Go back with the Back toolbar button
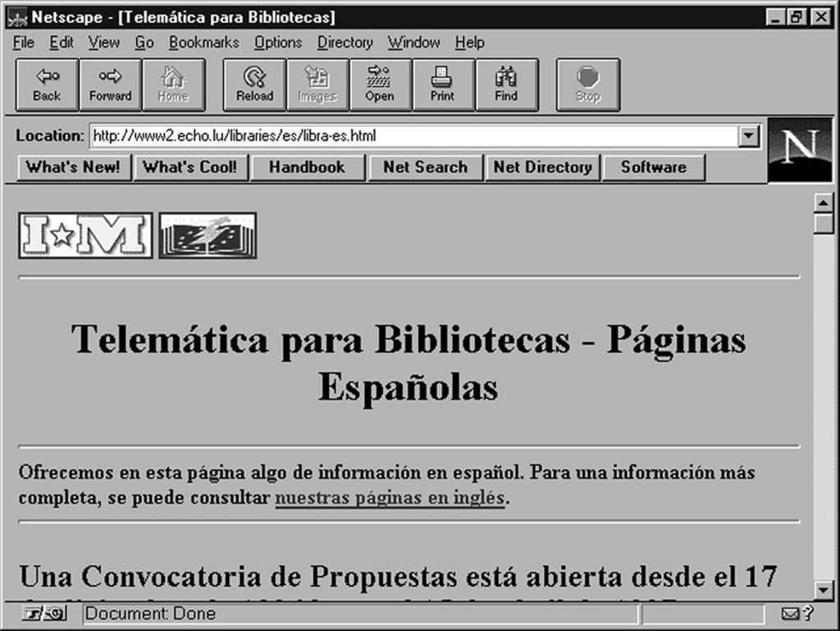This screenshot has width=840, height=631. coord(47,85)
